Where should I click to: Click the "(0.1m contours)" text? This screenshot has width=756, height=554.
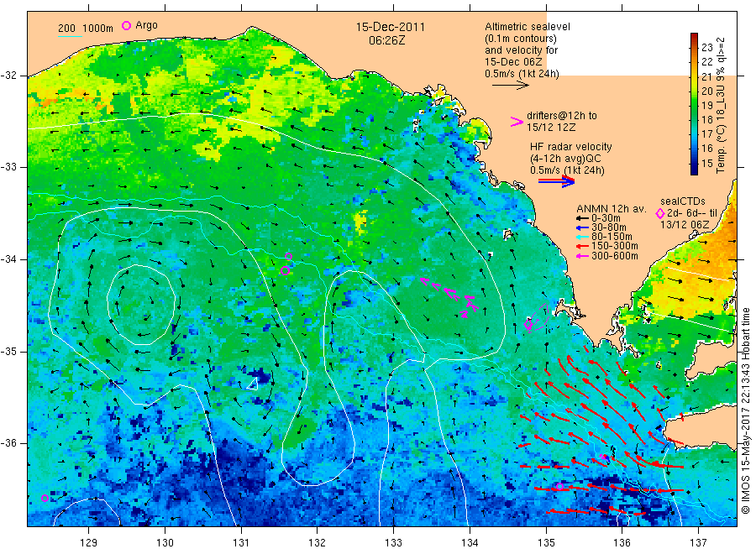tap(521, 39)
